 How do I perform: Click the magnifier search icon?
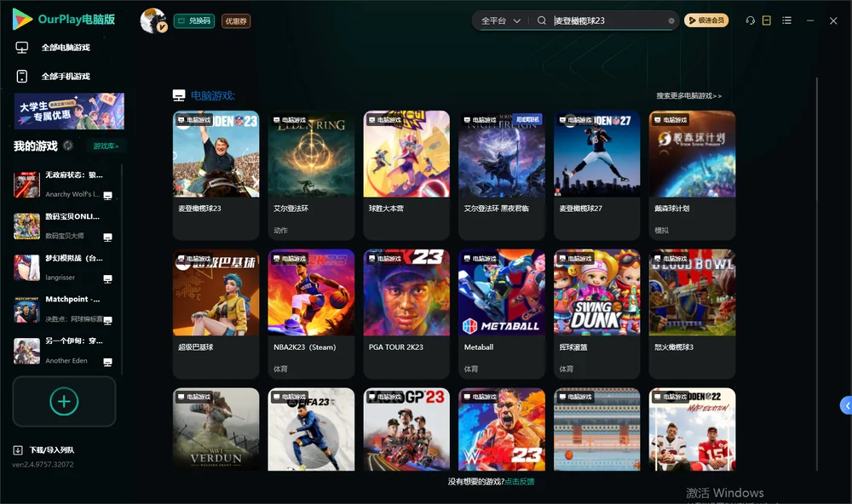coord(542,20)
